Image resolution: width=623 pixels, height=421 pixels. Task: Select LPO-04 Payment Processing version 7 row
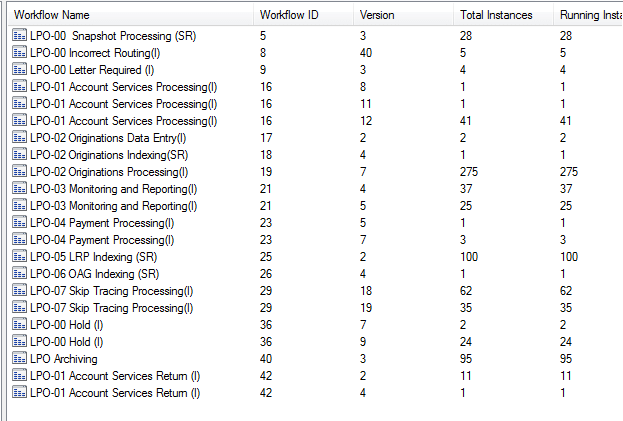coord(315,239)
